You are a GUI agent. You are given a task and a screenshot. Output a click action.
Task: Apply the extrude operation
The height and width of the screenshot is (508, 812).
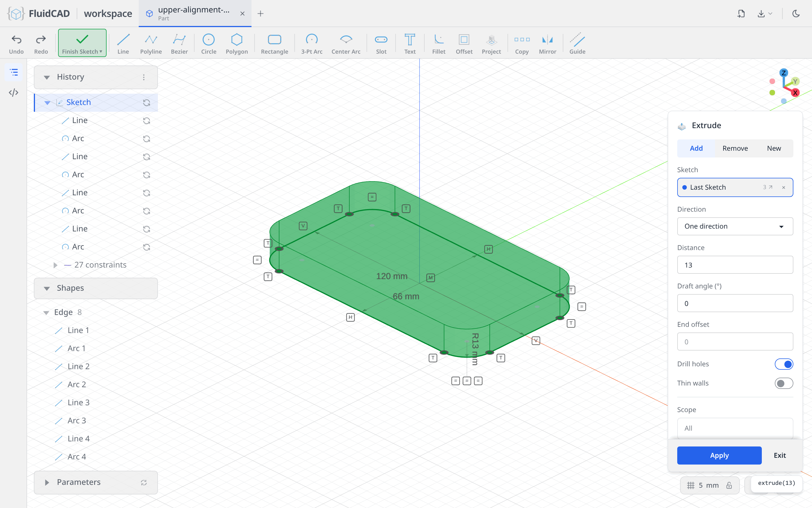point(719,455)
